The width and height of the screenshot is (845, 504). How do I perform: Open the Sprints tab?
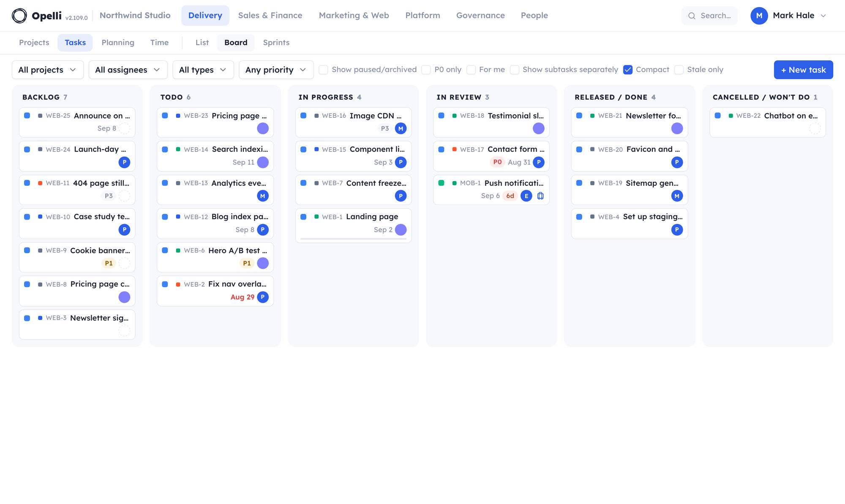point(276,43)
